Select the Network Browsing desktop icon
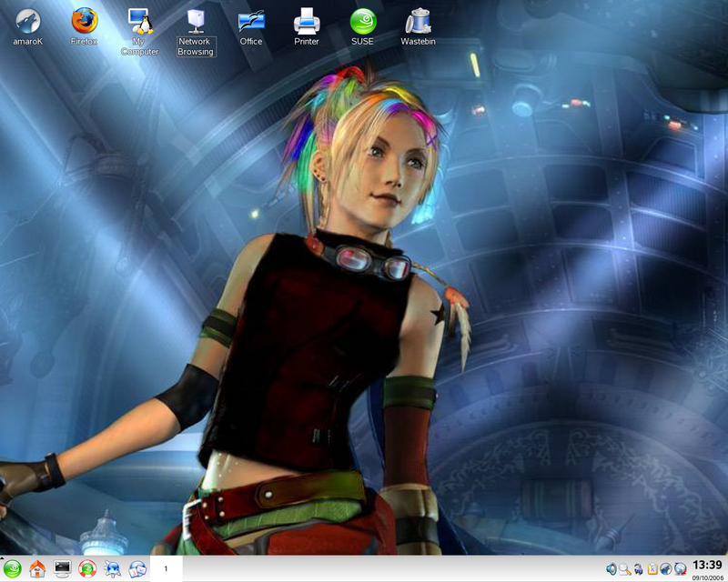Image resolution: width=728 pixels, height=582 pixels. [196, 33]
